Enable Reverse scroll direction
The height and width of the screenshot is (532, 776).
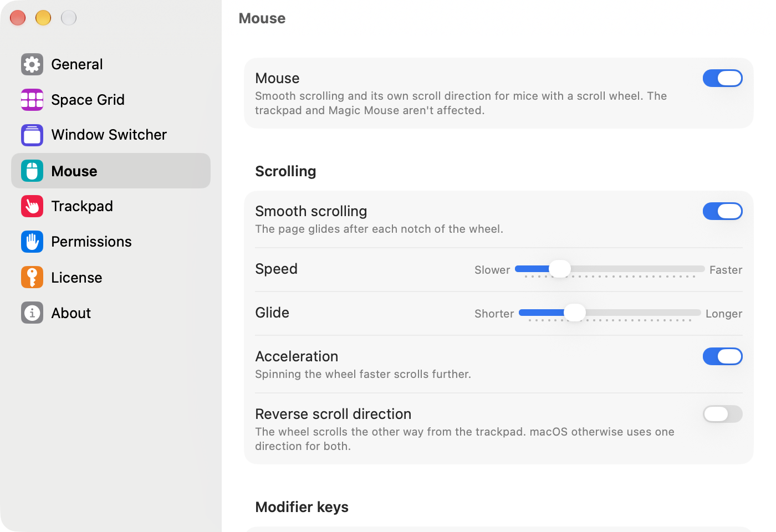click(x=723, y=414)
